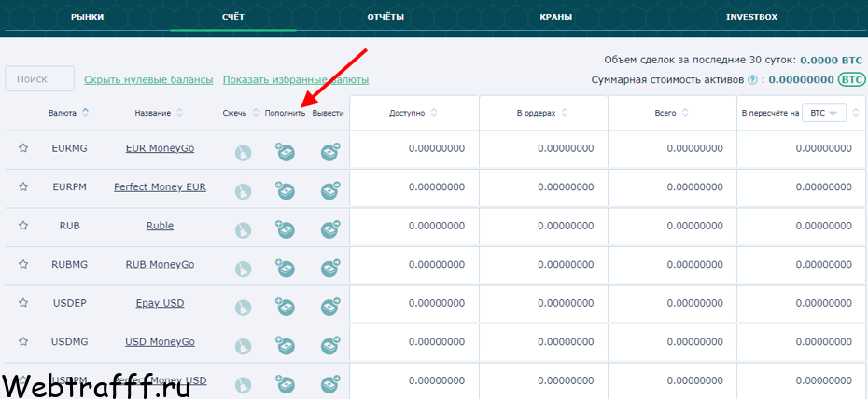This screenshot has width=868, height=400.
Task: Click the burn icon for EURMG
Action: [243, 153]
